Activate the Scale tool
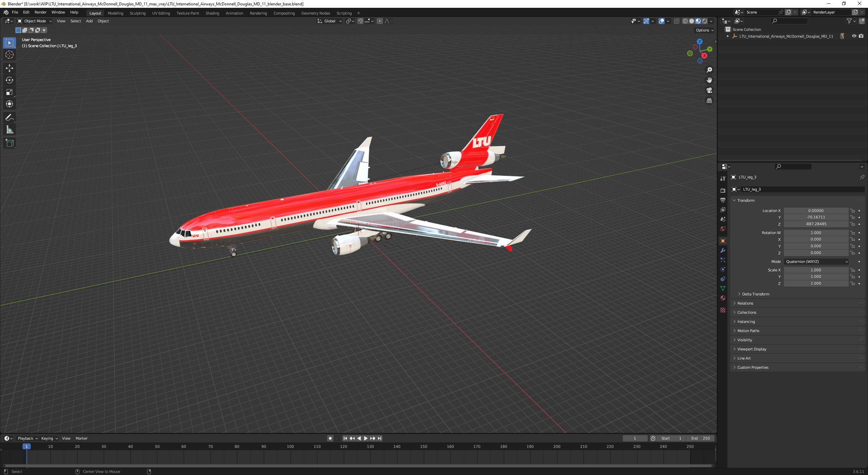 (9, 92)
